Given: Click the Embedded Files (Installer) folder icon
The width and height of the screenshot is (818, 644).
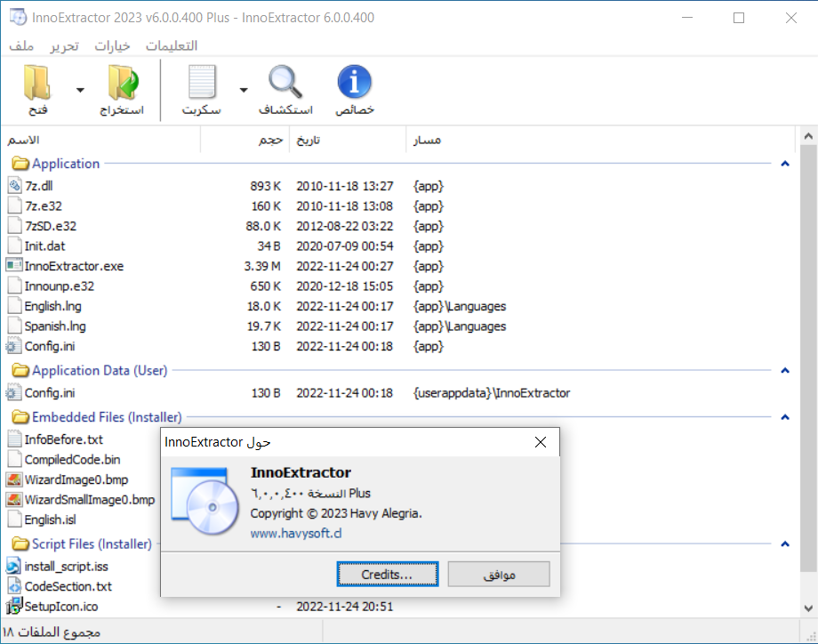Looking at the screenshot, I should (20, 417).
